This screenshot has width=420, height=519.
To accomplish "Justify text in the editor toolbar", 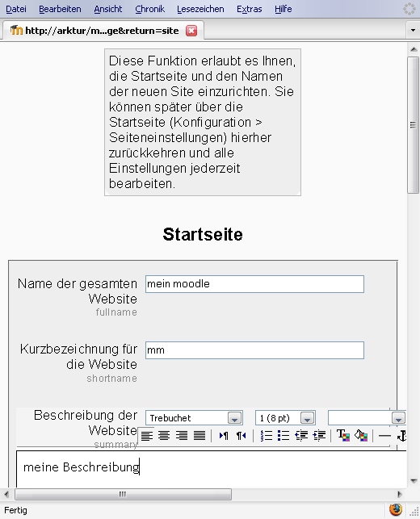I will click(199, 436).
